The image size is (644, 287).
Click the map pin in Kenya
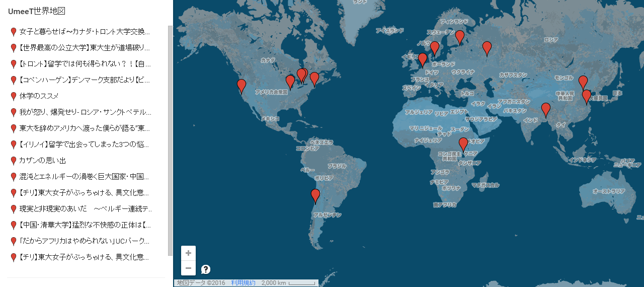(x=463, y=144)
